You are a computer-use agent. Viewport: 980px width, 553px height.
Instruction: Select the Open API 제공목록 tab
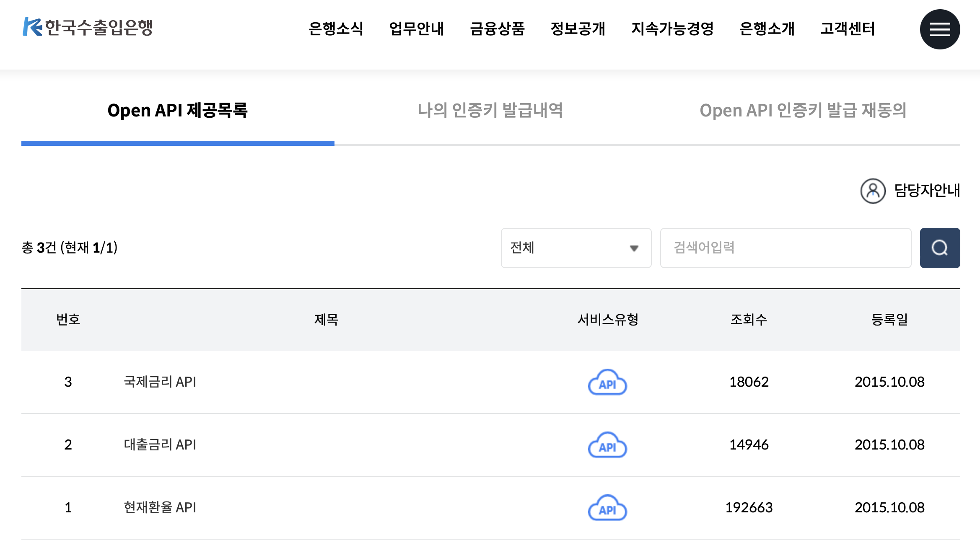pos(177,111)
